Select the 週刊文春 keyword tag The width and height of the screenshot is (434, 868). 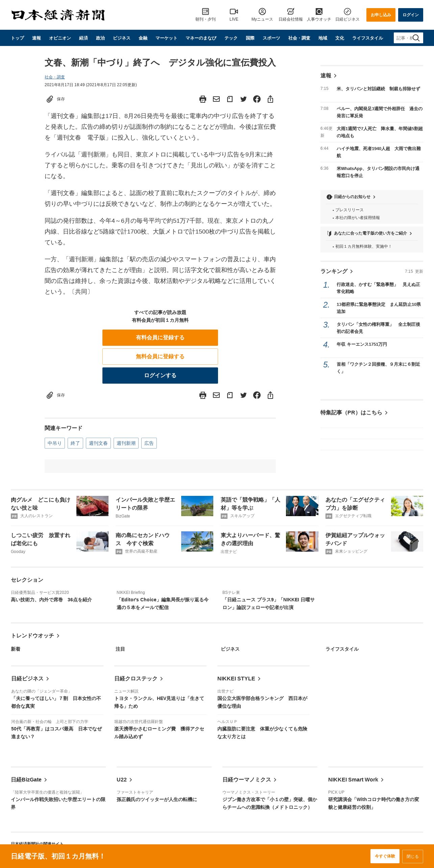(98, 443)
